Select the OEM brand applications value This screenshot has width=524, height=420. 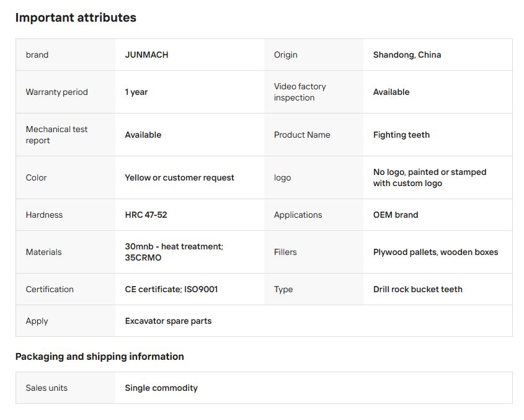point(396,215)
